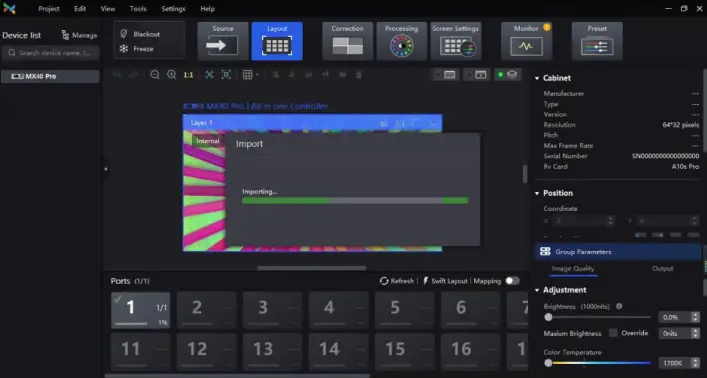
Task: Click the canvas horizontal scrollbar
Action: (x=312, y=268)
